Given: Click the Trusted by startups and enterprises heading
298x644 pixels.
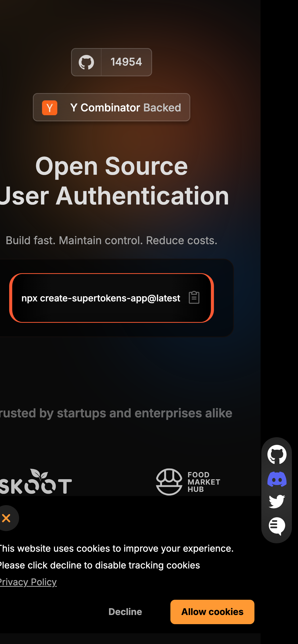Looking at the screenshot, I should pyautogui.click(x=116, y=413).
